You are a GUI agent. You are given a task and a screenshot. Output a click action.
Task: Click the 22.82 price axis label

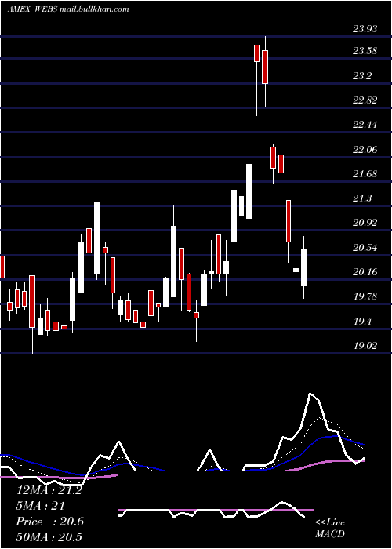pos(365,100)
